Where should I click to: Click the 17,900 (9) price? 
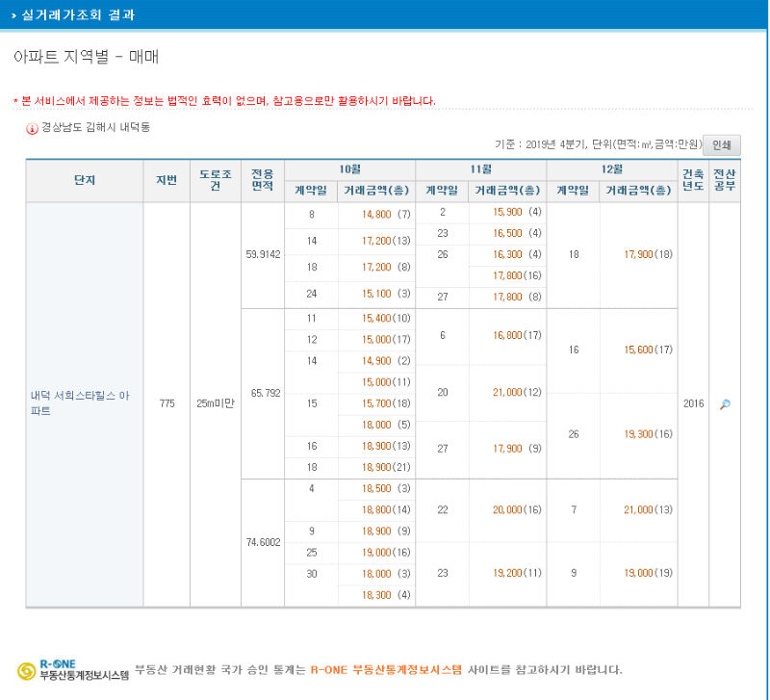pos(517,449)
